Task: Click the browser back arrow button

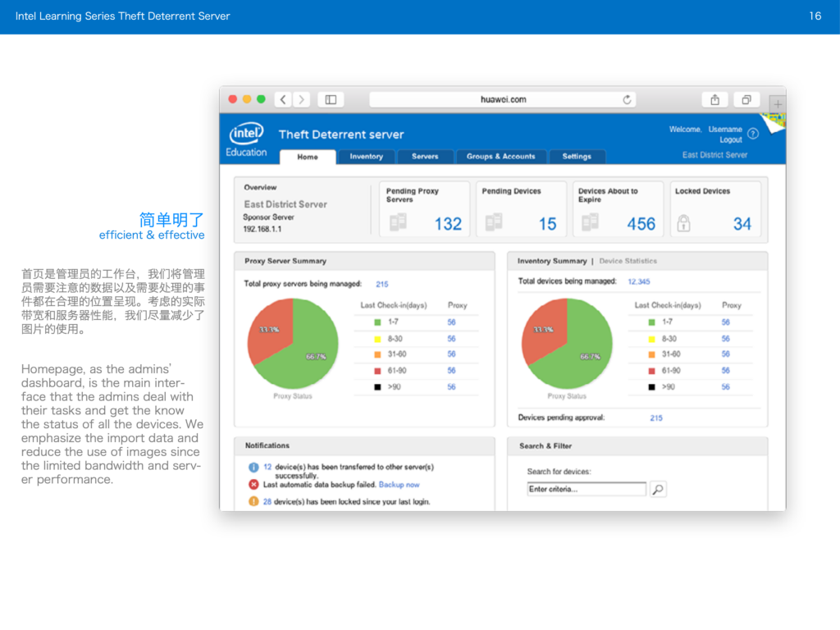Action: tap(283, 99)
